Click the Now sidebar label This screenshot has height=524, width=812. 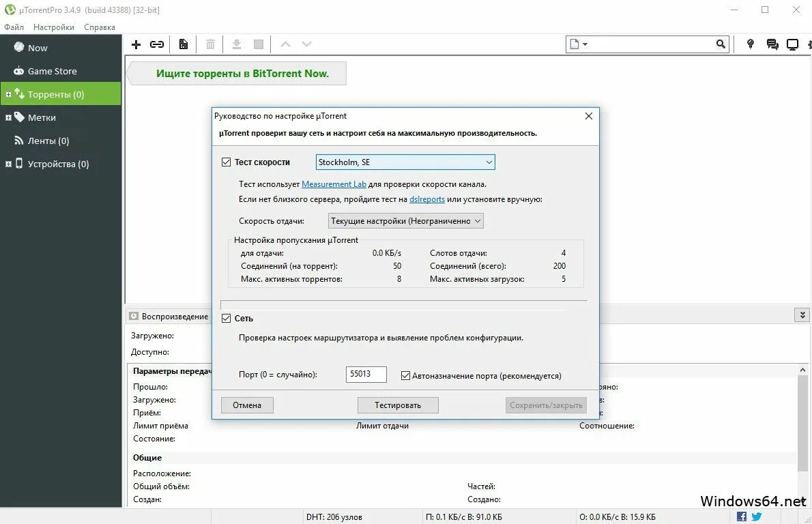38,48
